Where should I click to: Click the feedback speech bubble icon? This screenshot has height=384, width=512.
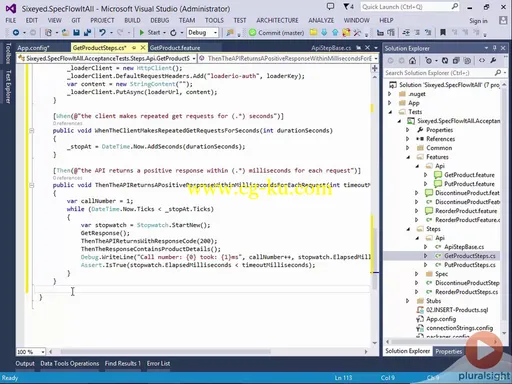tap(330, 7)
